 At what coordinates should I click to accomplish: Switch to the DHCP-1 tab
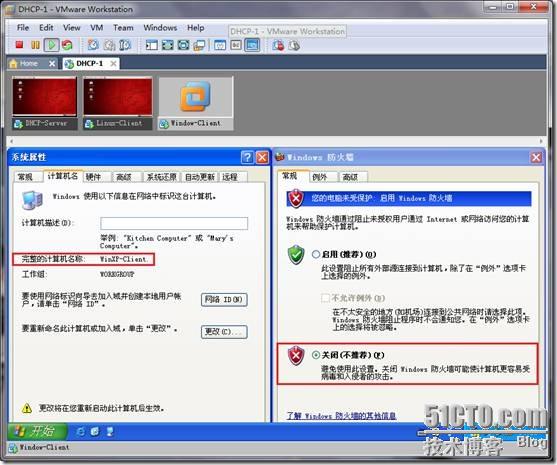(90, 64)
